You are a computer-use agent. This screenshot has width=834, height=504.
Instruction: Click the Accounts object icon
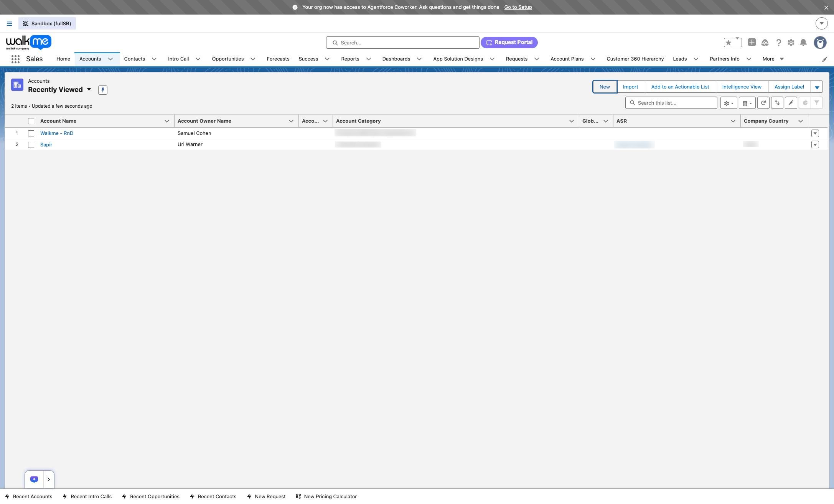click(17, 85)
